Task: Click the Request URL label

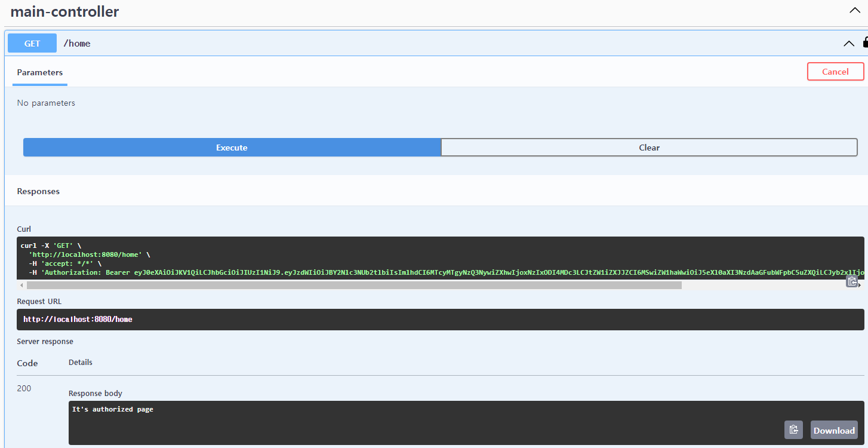Action: 39,302
